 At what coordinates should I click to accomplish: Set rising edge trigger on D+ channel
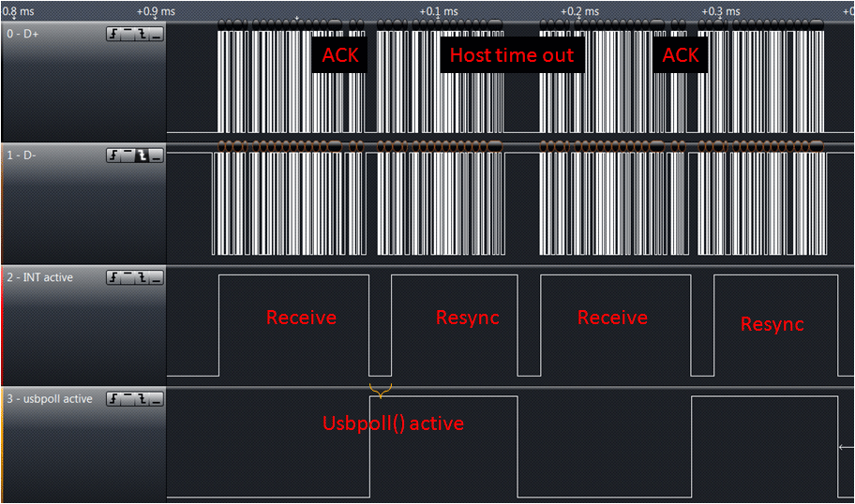point(113,34)
